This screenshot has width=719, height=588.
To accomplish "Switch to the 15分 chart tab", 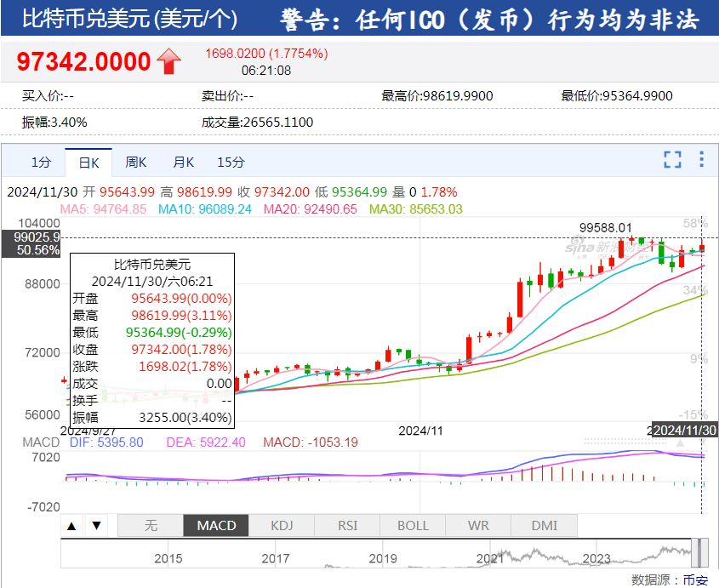I will 231,162.
